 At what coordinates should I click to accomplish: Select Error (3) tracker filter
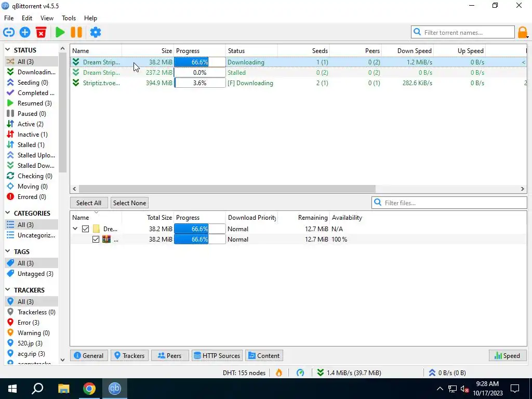31,322
